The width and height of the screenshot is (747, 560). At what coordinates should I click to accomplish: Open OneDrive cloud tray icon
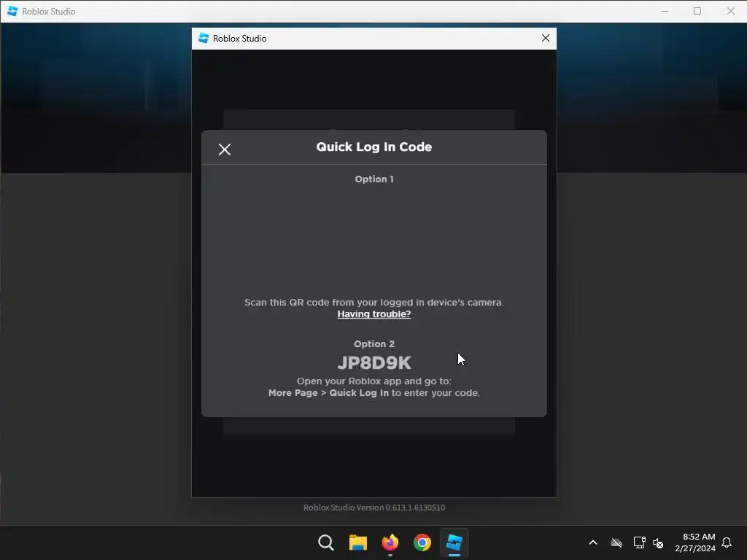tap(616, 542)
